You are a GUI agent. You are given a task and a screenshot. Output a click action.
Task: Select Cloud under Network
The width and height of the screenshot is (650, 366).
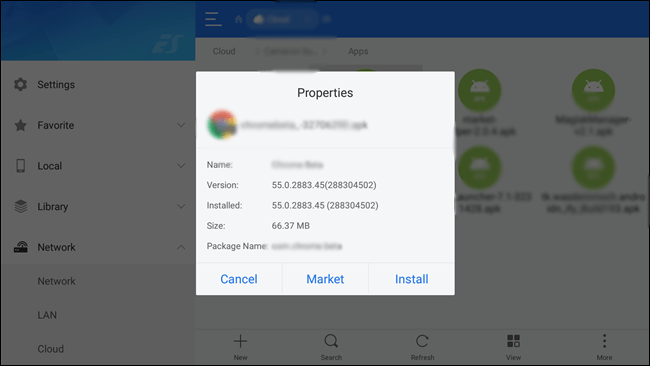51,349
